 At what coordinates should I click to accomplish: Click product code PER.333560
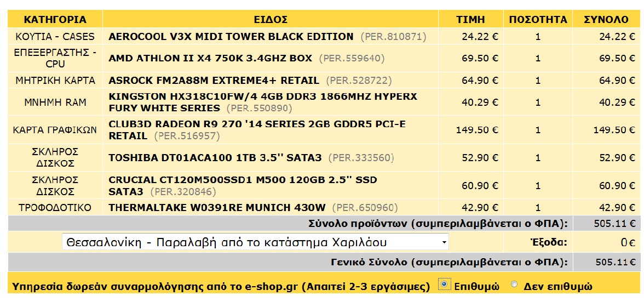coord(361,158)
